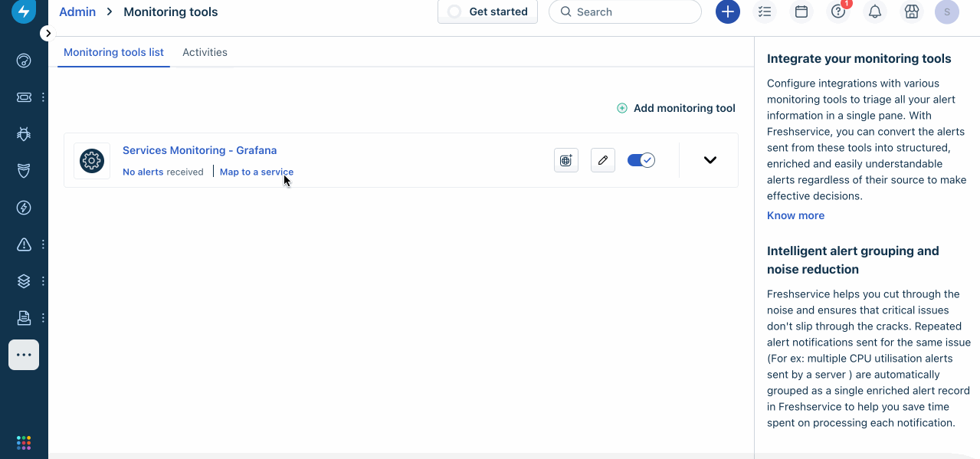Click Map to a service link
The image size is (980, 459).
[257, 172]
